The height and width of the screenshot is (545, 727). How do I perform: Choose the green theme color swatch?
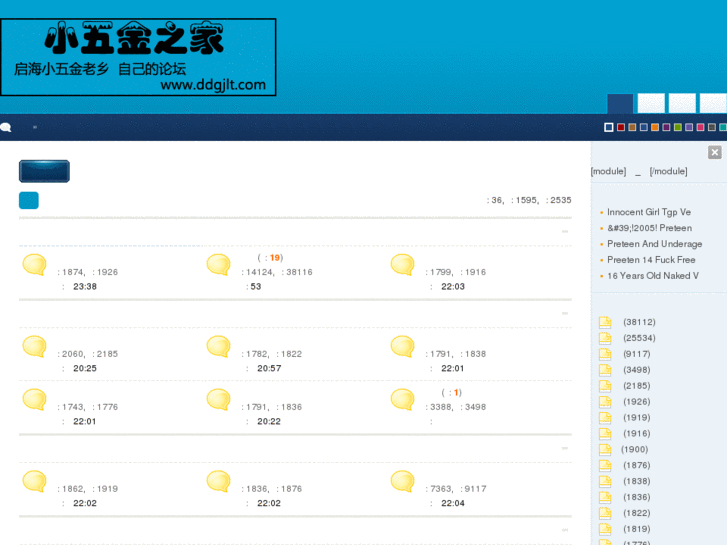678,127
